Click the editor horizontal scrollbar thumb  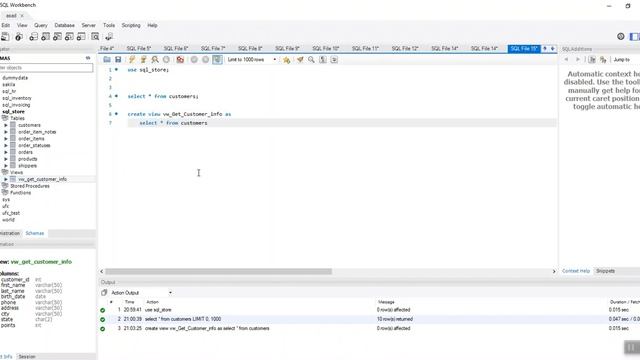point(218,271)
